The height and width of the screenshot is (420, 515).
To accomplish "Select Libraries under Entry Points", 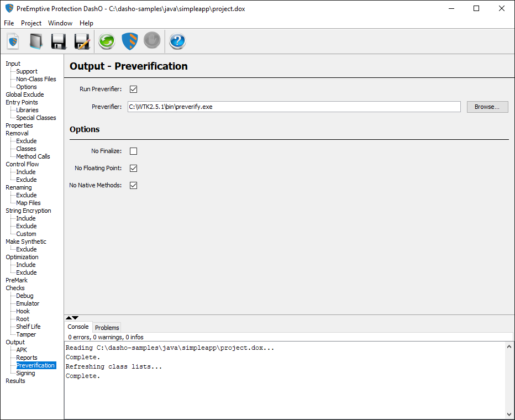I will point(27,110).
